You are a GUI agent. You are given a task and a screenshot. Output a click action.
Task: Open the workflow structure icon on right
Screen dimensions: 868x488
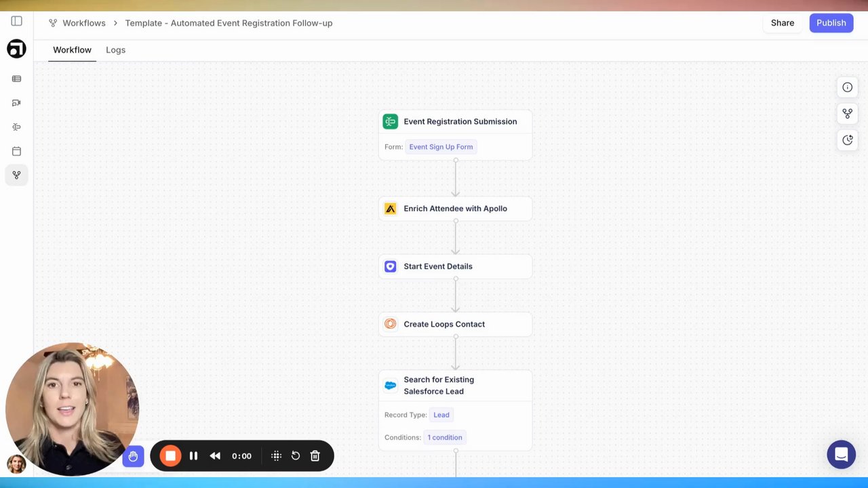pos(847,113)
